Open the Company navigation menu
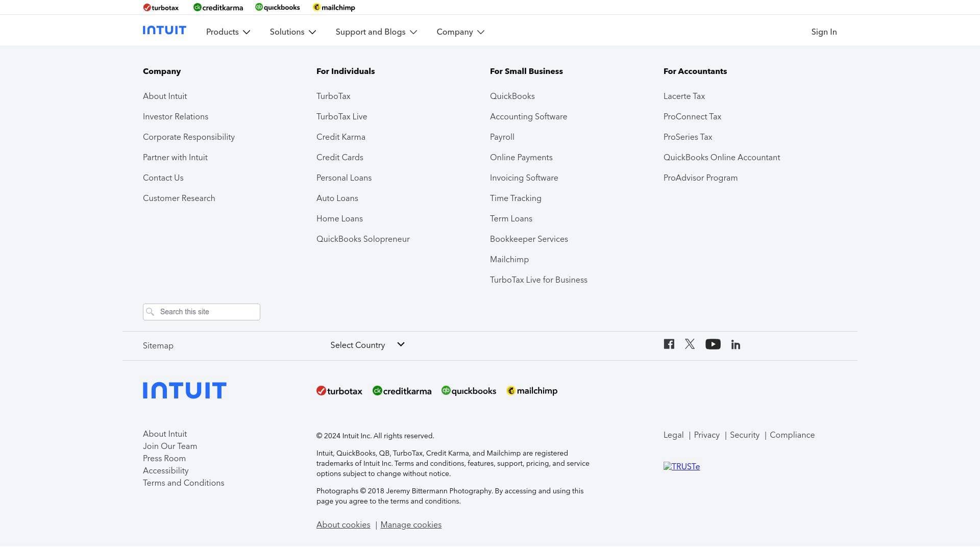The image size is (980, 551). 460,32
